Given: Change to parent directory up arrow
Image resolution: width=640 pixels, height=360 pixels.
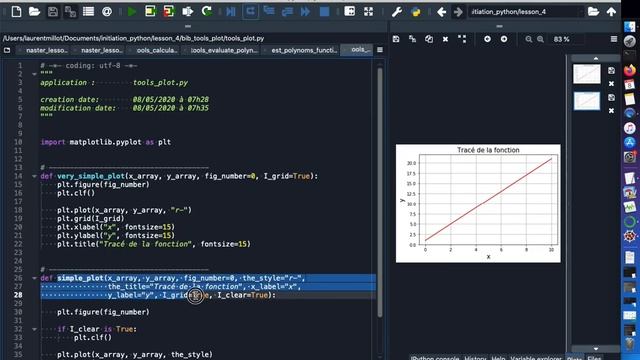Looking at the screenshot, I should click(x=611, y=11).
